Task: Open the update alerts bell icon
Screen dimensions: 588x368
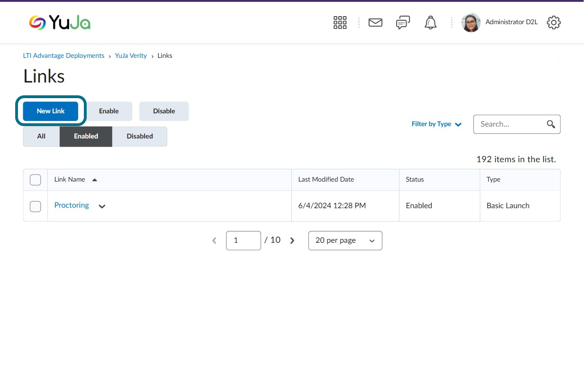Action: click(430, 22)
